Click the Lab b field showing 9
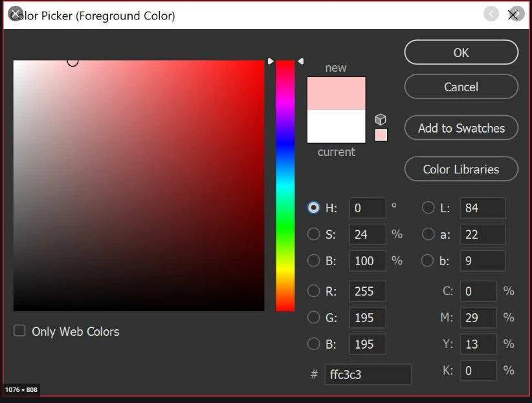Image resolution: width=532 pixels, height=403 pixels. (x=483, y=261)
